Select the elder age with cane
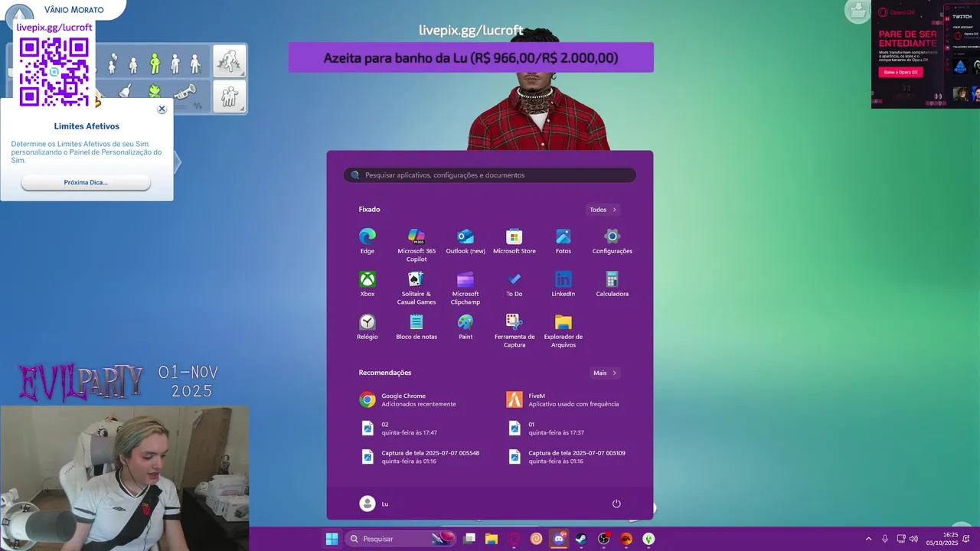 click(195, 63)
